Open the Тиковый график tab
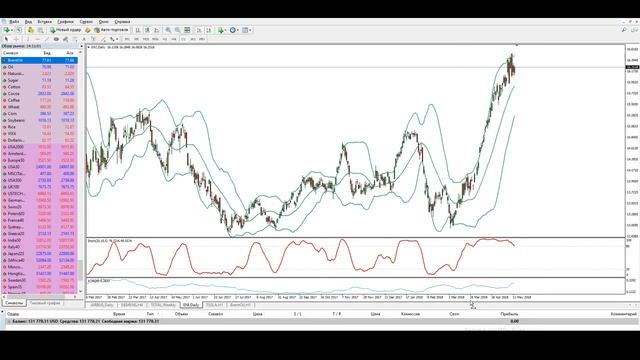This screenshot has width=640, height=360. point(44,303)
